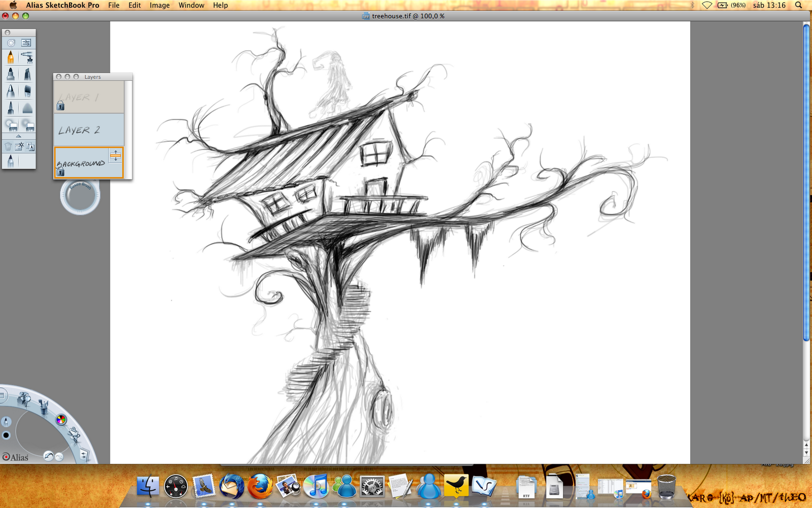Click the Resize Brush puck
Screen dimensions: 812x508
coord(80,196)
